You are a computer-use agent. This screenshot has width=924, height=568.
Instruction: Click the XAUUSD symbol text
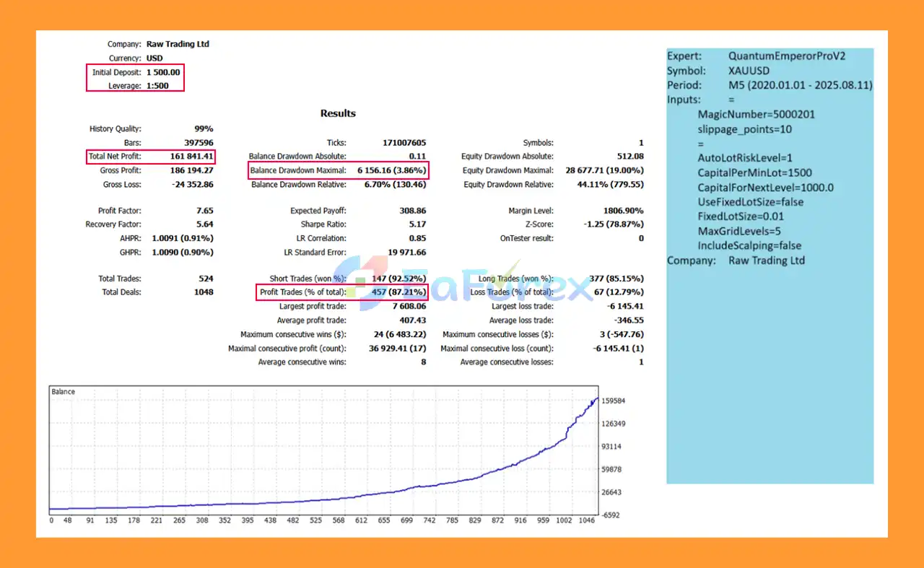coord(749,71)
